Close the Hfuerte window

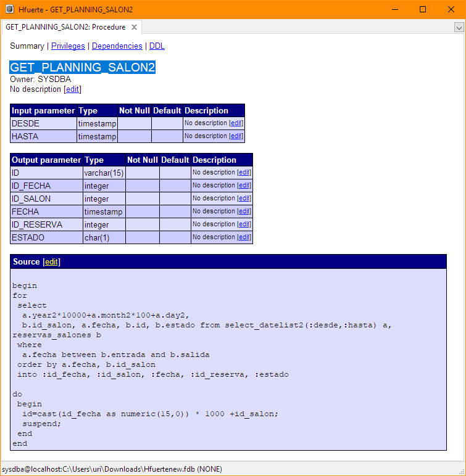coord(451,9)
